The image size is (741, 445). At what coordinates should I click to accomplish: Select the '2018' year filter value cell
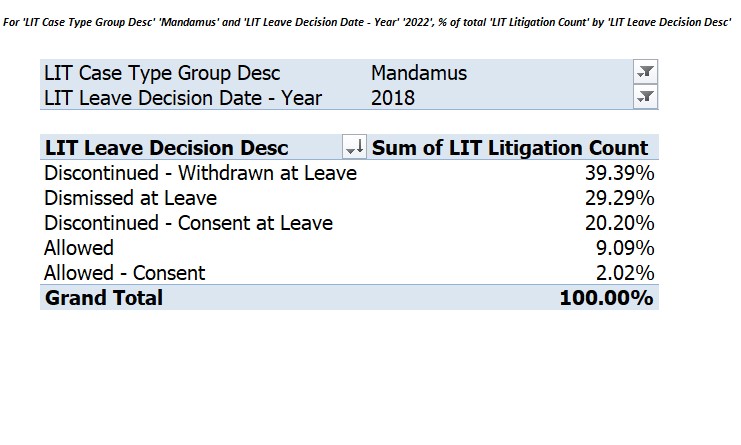tap(393, 98)
